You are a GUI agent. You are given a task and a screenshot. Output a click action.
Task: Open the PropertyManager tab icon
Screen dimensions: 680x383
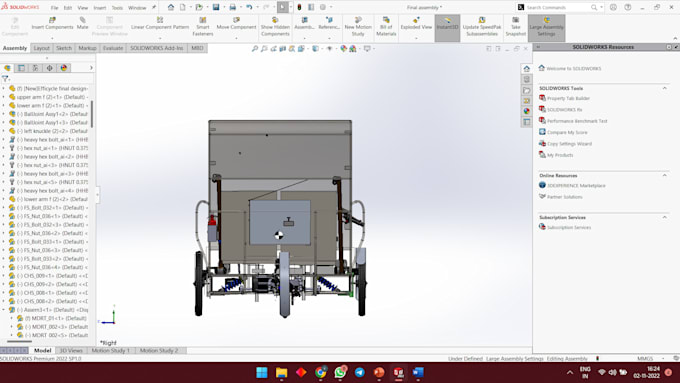(x=21, y=68)
